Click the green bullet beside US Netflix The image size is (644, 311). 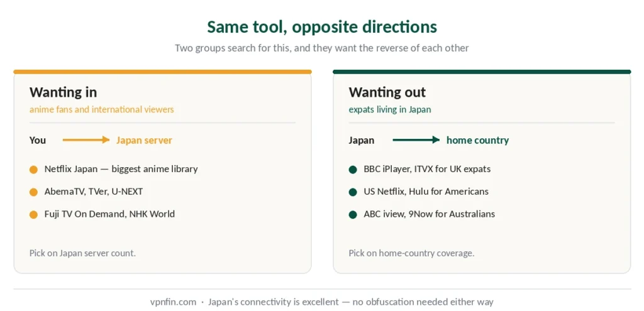pos(353,192)
